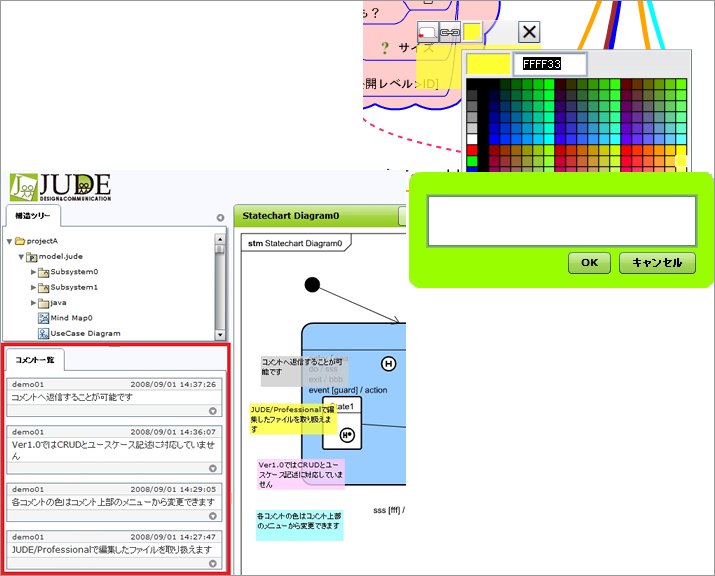Click the gray sticky note on the diagram
The image size is (715, 576).
pyautogui.click(x=304, y=371)
